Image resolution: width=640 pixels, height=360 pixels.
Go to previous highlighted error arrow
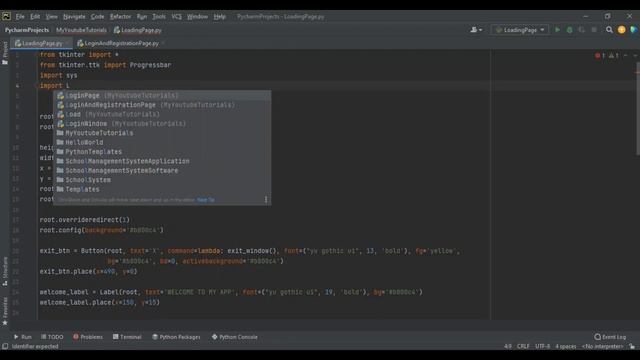[x=626, y=56]
